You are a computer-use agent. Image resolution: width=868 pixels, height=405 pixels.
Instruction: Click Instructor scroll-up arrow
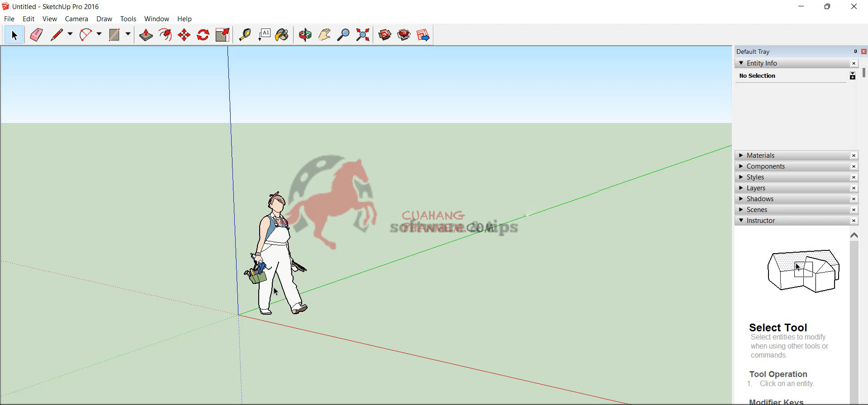pos(854,235)
